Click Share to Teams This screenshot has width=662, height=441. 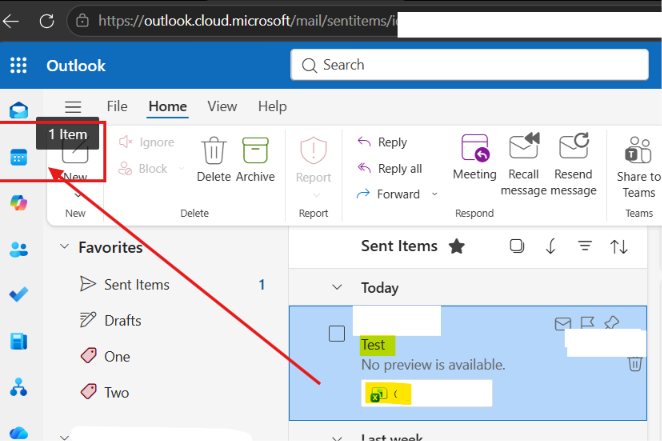tap(639, 167)
